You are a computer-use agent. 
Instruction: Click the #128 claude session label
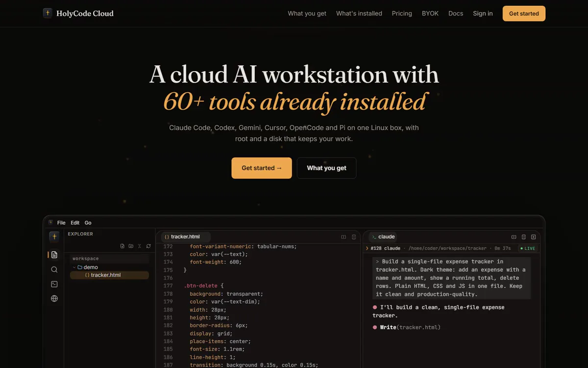coord(386,249)
